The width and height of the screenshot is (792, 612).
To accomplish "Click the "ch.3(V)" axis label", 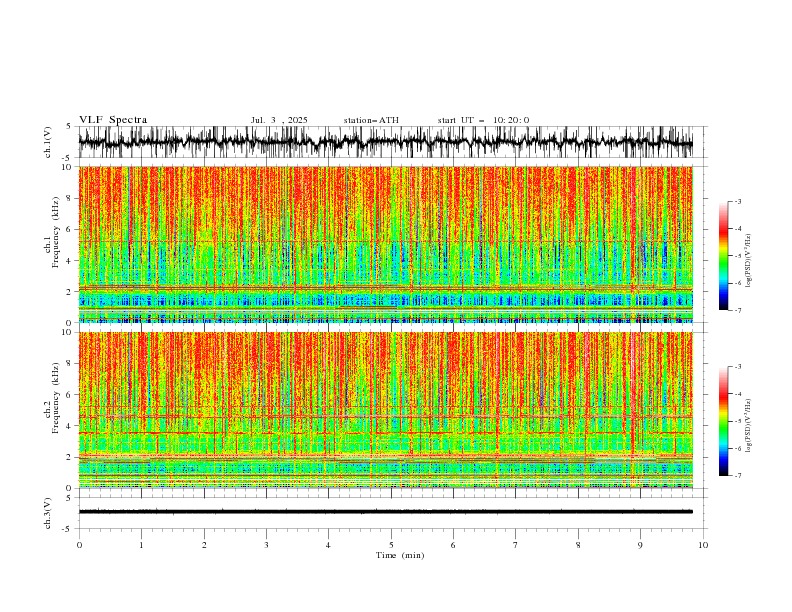I will [48, 513].
